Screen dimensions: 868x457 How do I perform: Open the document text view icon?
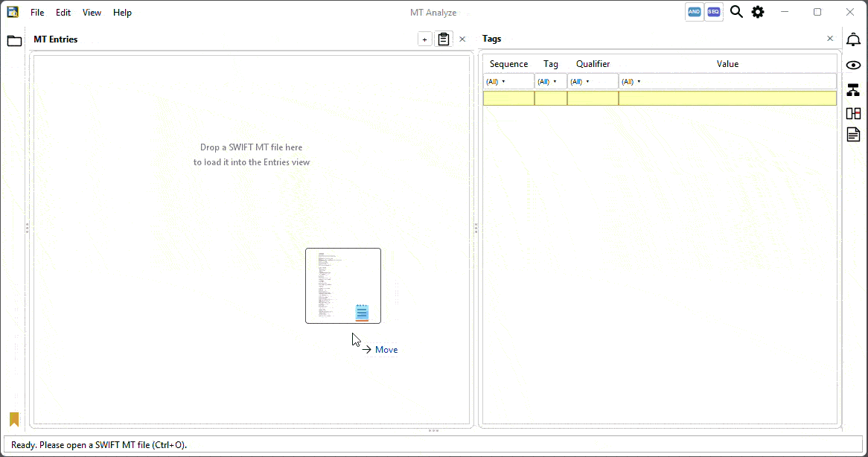[854, 135]
